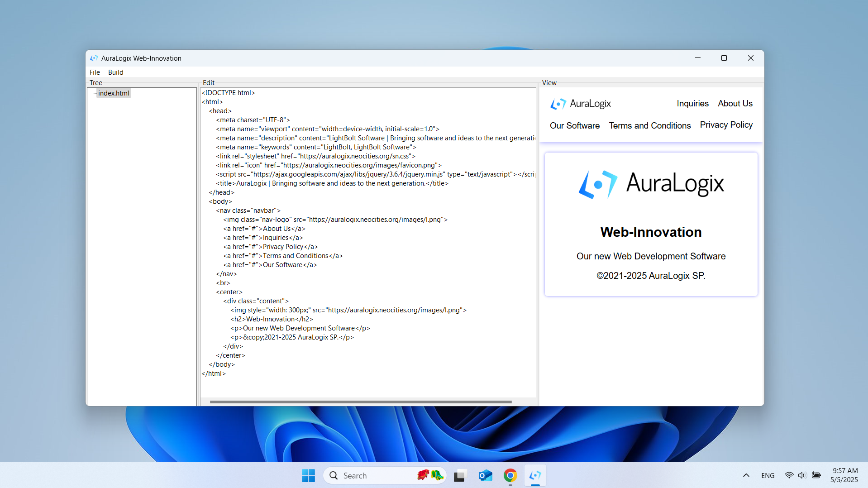Click the About Us link in the preview
This screenshot has height=488, width=868.
735,104
